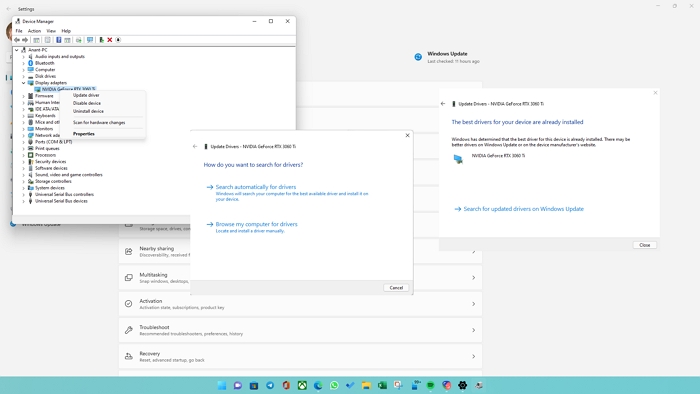This screenshot has height=394, width=700.
Task: Click the Bluetooth category icon
Action: click(x=30, y=63)
